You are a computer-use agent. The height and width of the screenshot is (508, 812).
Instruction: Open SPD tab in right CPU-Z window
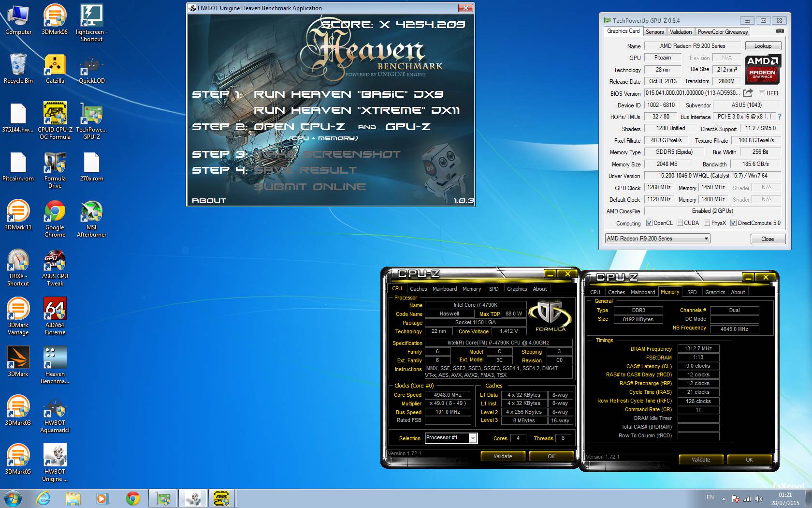point(692,292)
